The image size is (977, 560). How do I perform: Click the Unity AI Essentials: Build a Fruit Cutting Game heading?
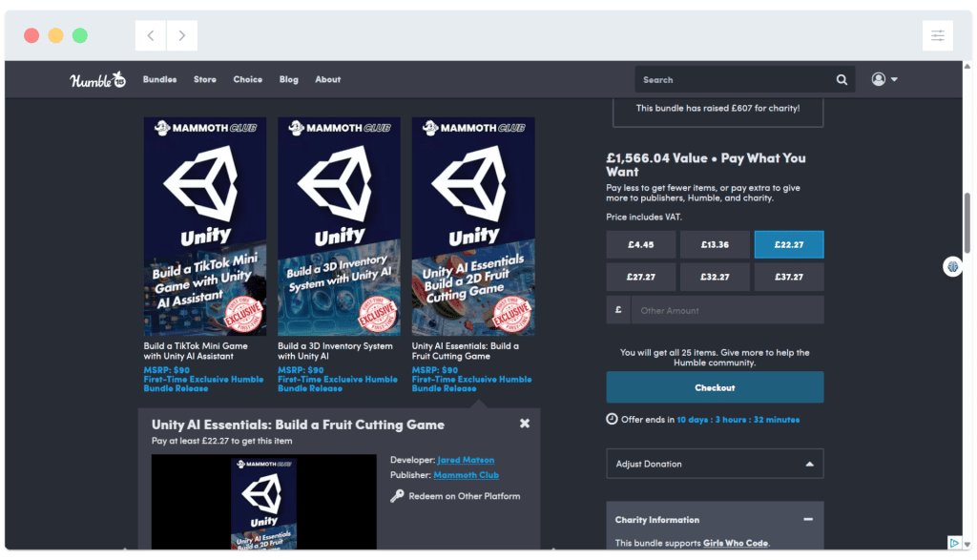(x=298, y=425)
